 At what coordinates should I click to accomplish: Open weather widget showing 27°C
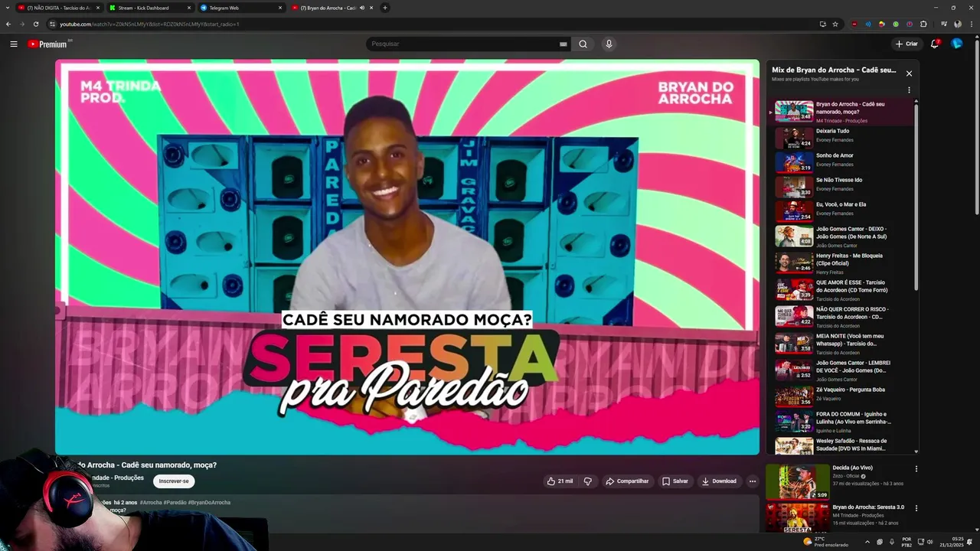[x=825, y=542]
